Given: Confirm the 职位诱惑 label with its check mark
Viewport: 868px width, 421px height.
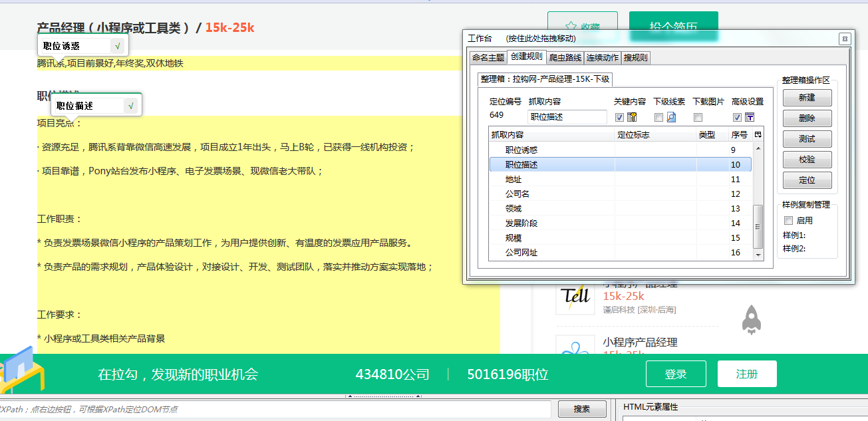Looking at the screenshot, I should [118, 46].
